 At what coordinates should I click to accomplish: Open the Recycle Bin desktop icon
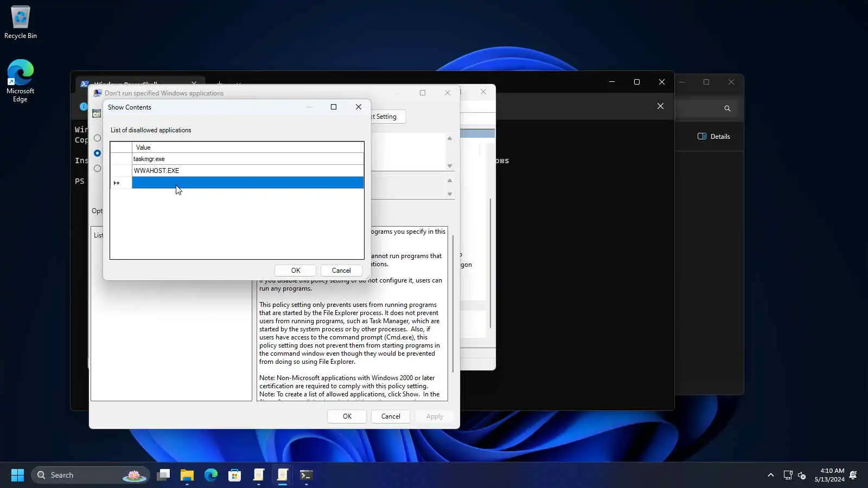click(x=21, y=23)
